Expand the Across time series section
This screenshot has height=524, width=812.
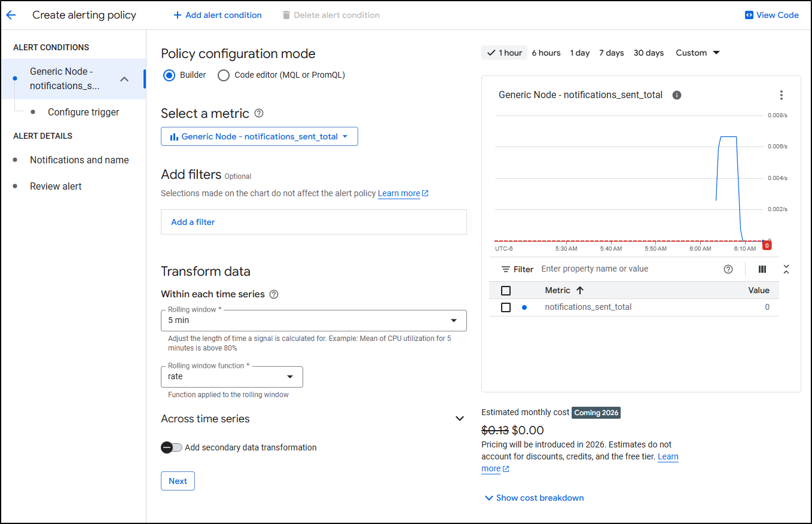[459, 419]
